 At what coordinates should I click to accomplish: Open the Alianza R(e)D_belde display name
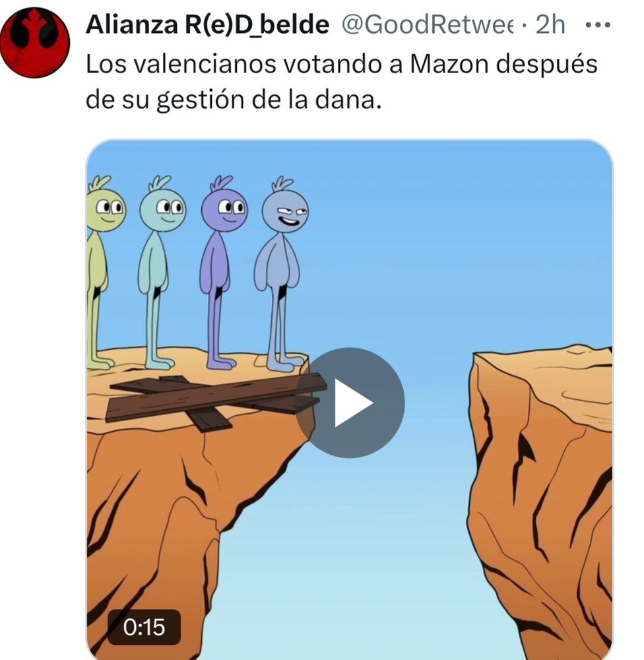[x=207, y=24]
